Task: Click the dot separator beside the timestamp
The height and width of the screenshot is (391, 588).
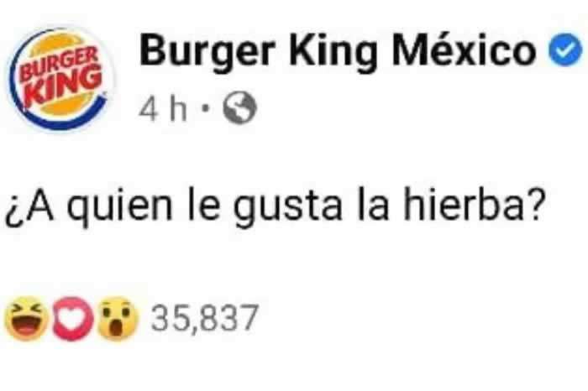Action: coord(204,109)
